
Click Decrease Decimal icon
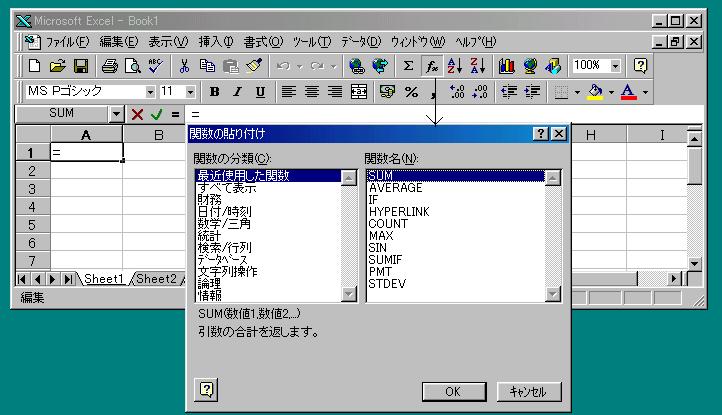[x=480, y=92]
